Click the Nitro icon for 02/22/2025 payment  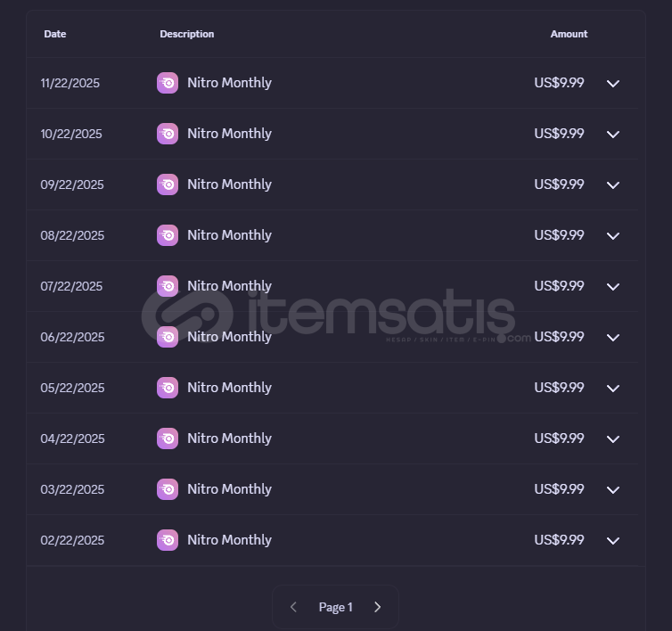(x=168, y=540)
